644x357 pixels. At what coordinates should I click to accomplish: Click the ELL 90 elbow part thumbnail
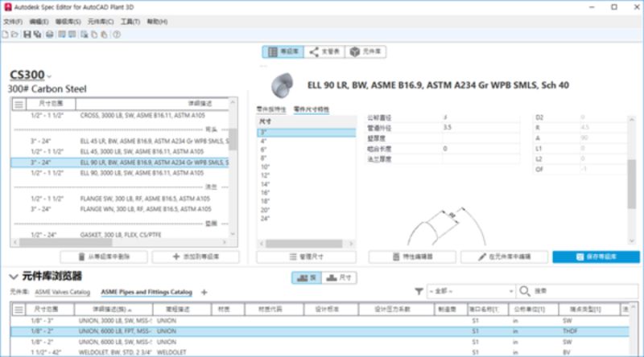(283, 85)
